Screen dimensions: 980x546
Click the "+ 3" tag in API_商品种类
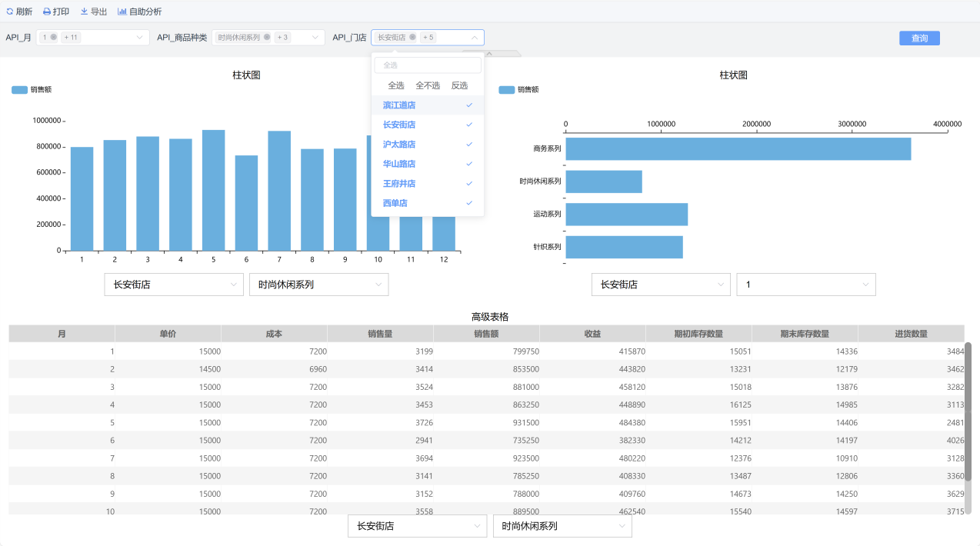(x=282, y=38)
